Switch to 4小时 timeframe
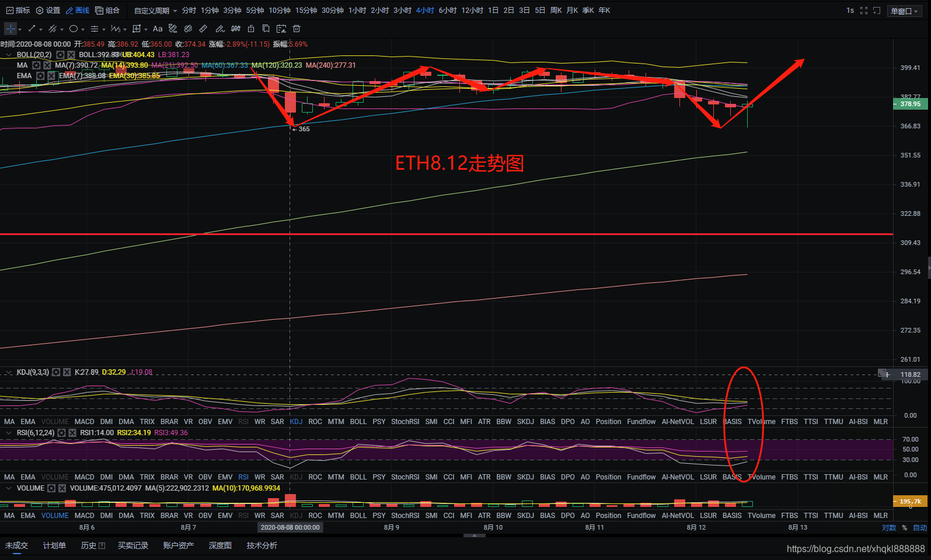 point(425,10)
